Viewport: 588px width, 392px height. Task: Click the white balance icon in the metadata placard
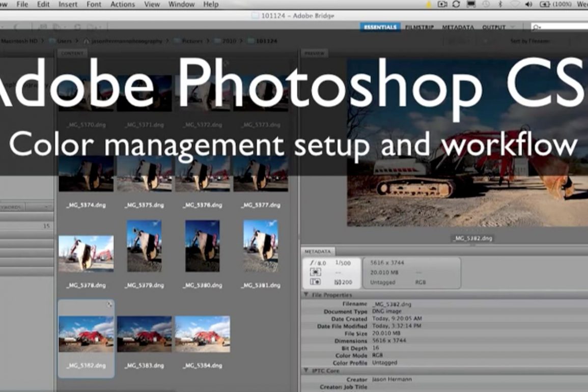click(x=315, y=282)
